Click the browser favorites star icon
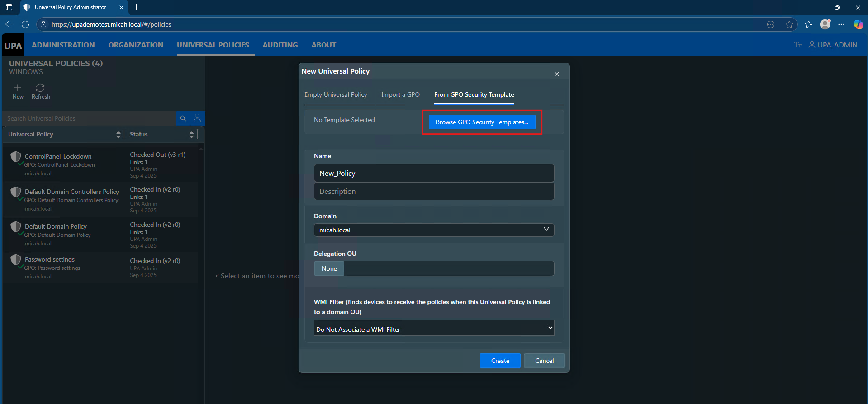The image size is (868, 404). pyautogui.click(x=789, y=24)
